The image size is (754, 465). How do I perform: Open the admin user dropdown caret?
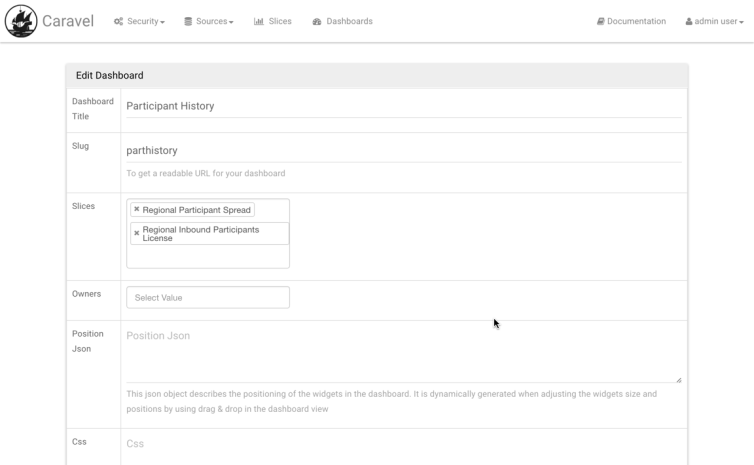[741, 23]
